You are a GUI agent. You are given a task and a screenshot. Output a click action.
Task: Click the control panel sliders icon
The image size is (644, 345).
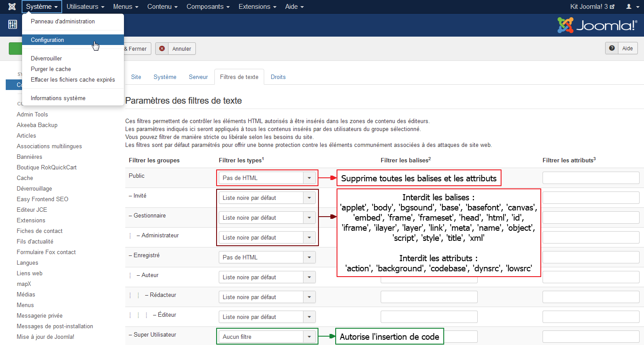pyautogui.click(x=12, y=24)
